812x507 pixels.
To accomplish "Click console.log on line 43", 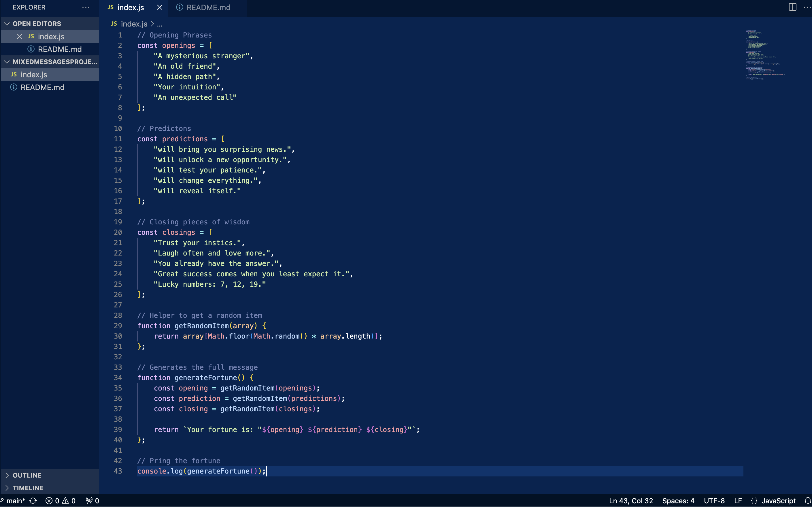I will tap(160, 471).
